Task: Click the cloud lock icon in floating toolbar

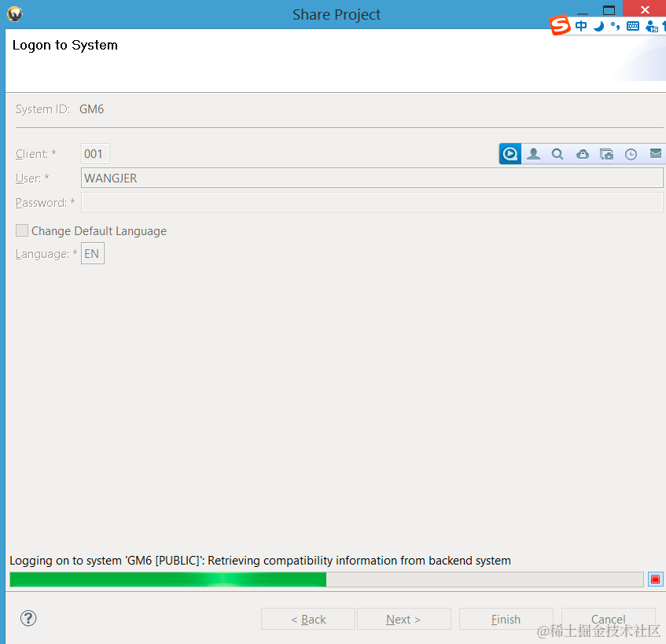Action: click(x=583, y=154)
